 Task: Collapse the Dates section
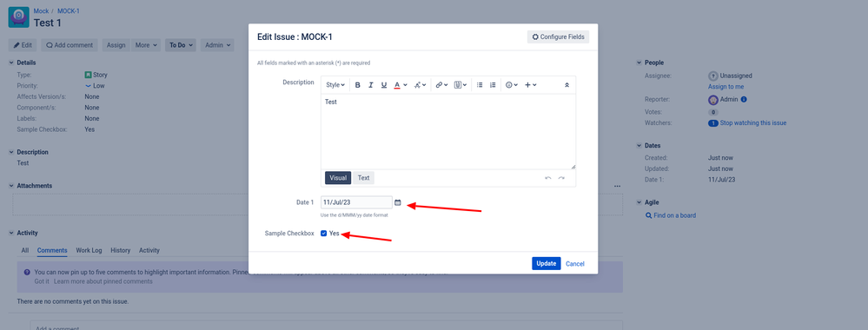tap(639, 146)
